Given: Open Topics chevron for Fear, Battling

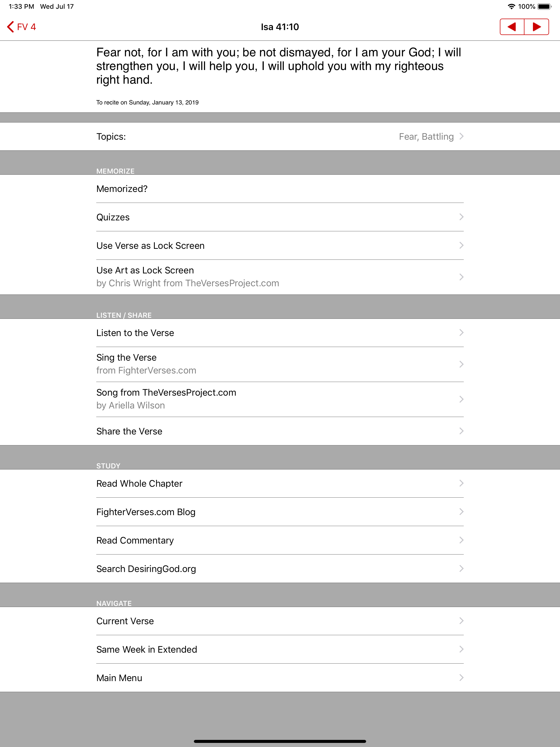Looking at the screenshot, I should tap(461, 136).
